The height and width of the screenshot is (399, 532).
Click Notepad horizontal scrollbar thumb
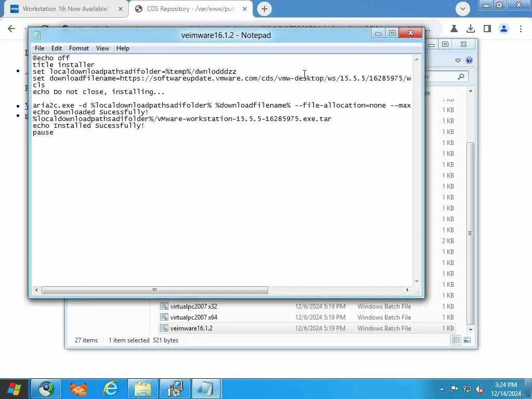(x=155, y=290)
